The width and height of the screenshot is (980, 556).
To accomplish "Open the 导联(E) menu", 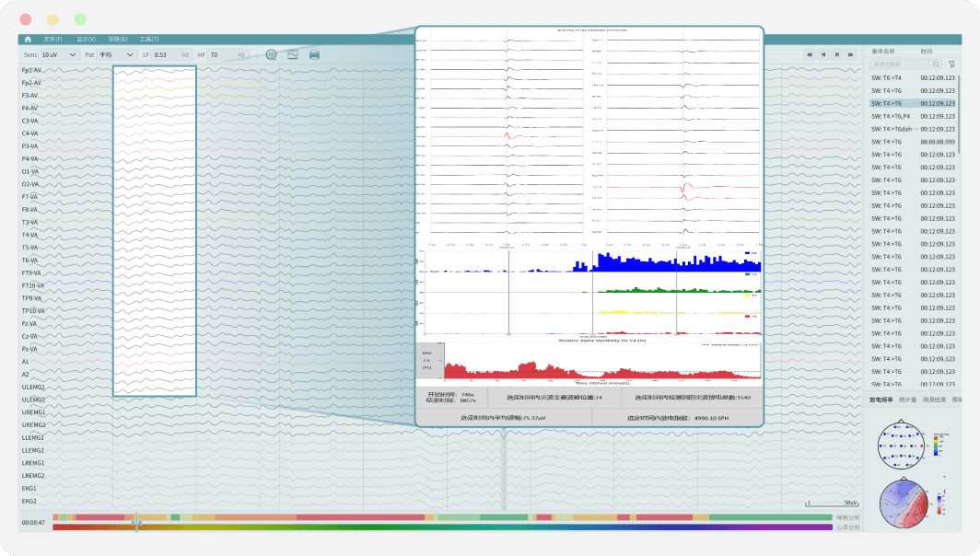I will tap(118, 40).
